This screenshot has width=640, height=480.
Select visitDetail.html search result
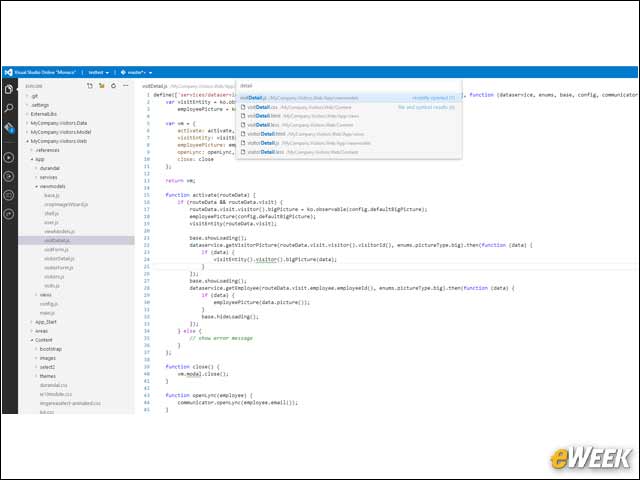click(x=349, y=116)
